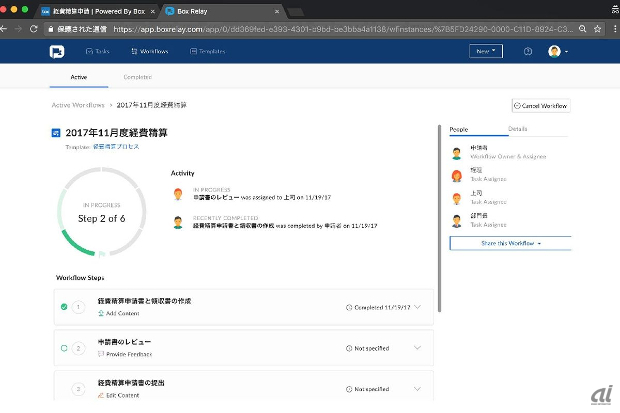This screenshot has width=620, height=413.
Task: Switch to the Completed tab
Action: tap(137, 77)
